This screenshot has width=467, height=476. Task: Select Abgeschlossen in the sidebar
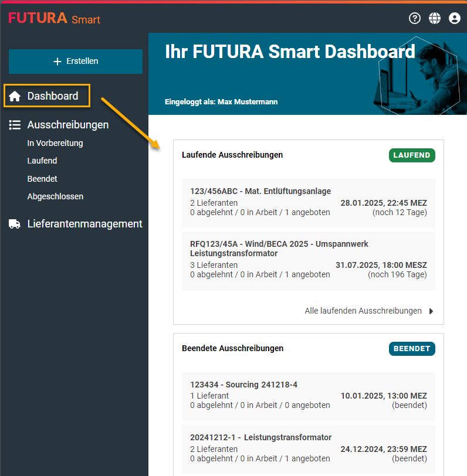[55, 196]
